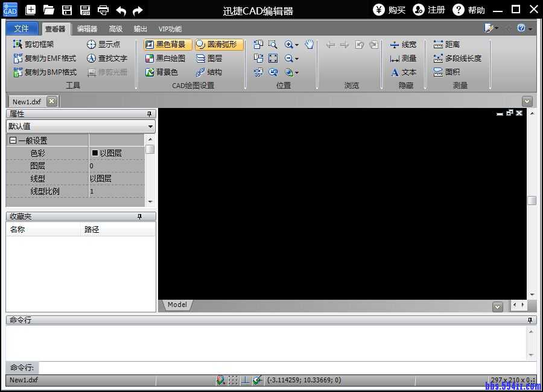Select the hand pan tool
Image resolution: width=543 pixels, height=392 pixels.
(309, 45)
